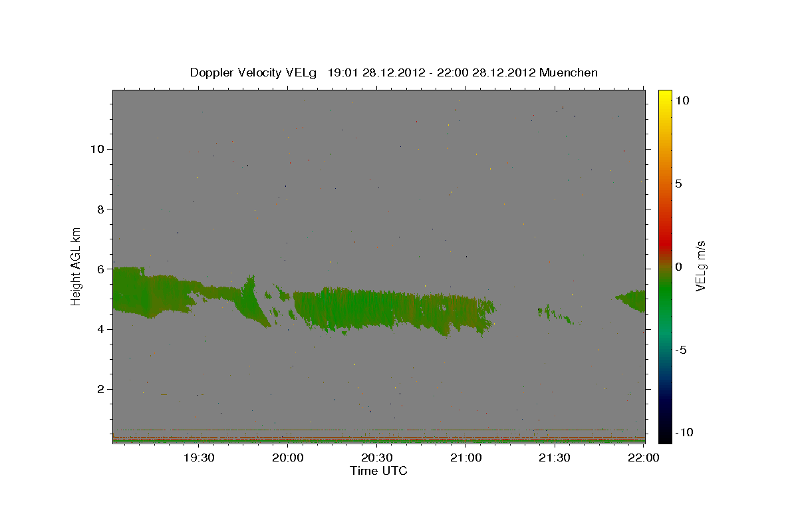Click the 19:30 time tick label

coord(199,458)
